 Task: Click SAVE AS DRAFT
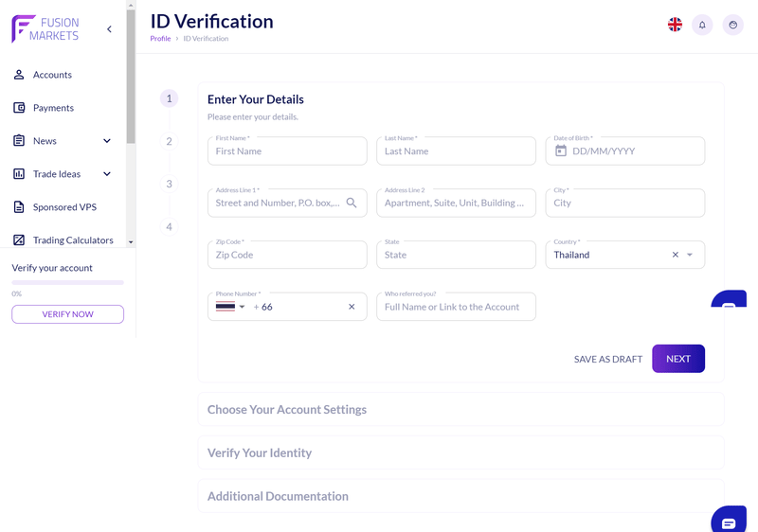(608, 359)
